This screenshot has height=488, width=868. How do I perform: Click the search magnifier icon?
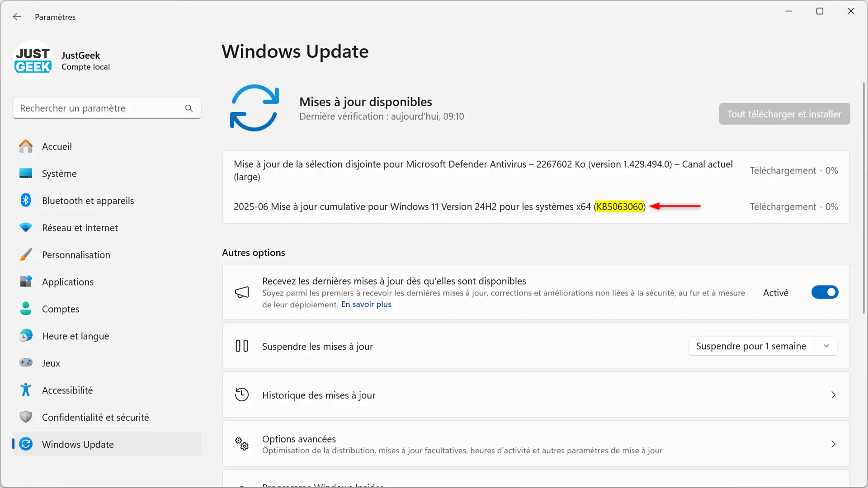coord(189,108)
